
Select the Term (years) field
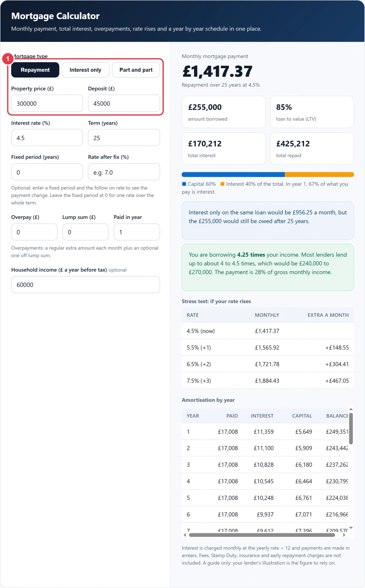pyautogui.click(x=124, y=138)
